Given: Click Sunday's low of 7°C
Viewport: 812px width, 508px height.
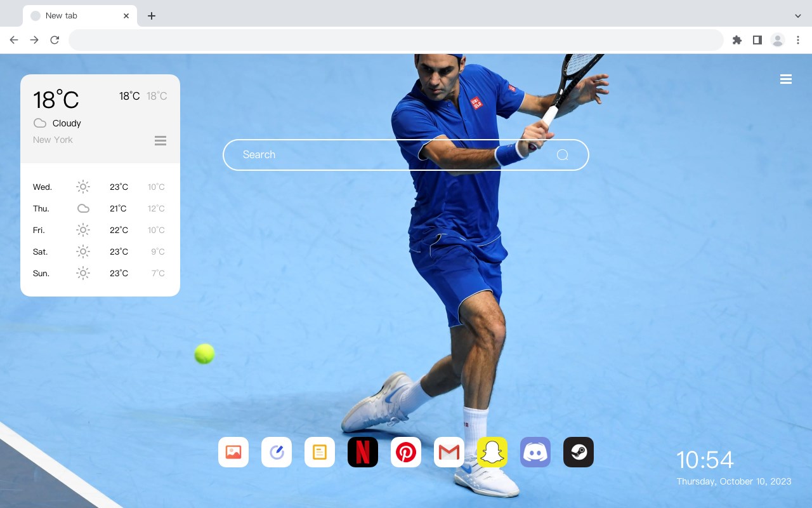Looking at the screenshot, I should [158, 273].
